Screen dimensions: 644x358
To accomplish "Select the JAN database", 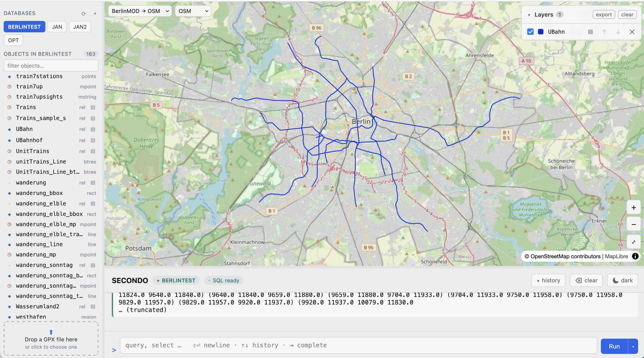I will click(x=57, y=27).
